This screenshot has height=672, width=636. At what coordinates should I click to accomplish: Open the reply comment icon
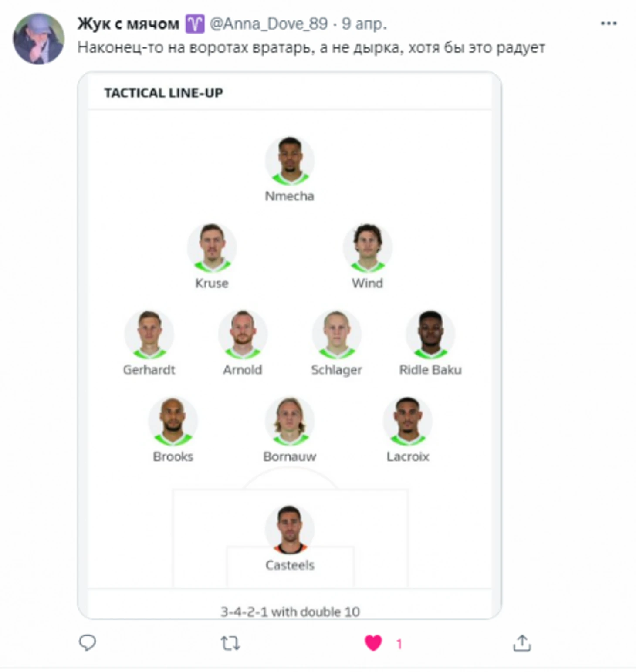pyautogui.click(x=87, y=642)
